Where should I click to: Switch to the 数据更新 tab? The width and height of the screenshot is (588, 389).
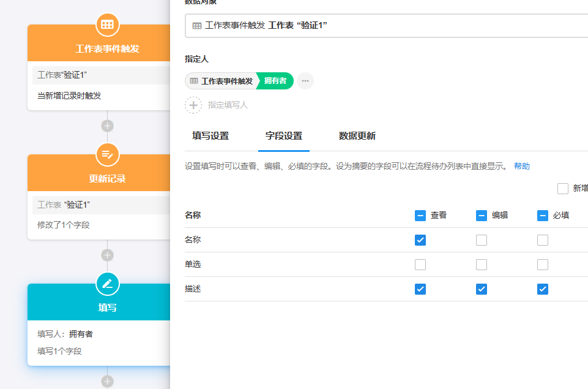(357, 136)
